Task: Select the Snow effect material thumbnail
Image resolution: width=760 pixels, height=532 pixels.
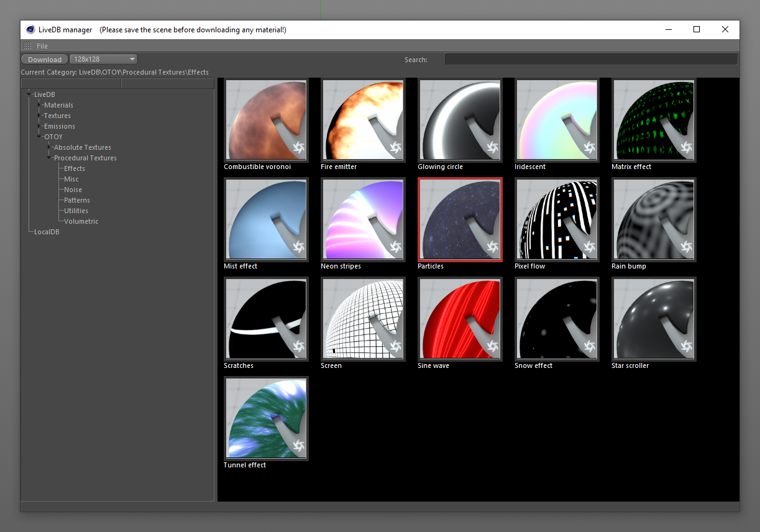Action: click(557, 319)
